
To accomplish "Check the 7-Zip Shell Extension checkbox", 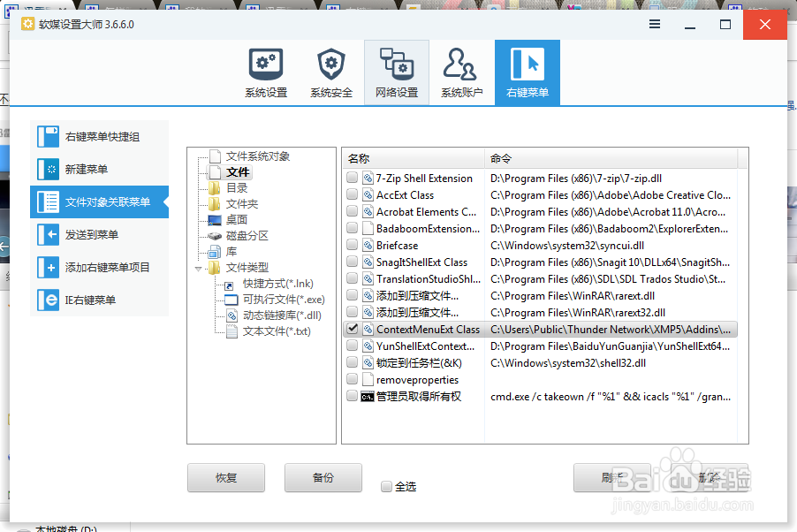I will coord(352,178).
